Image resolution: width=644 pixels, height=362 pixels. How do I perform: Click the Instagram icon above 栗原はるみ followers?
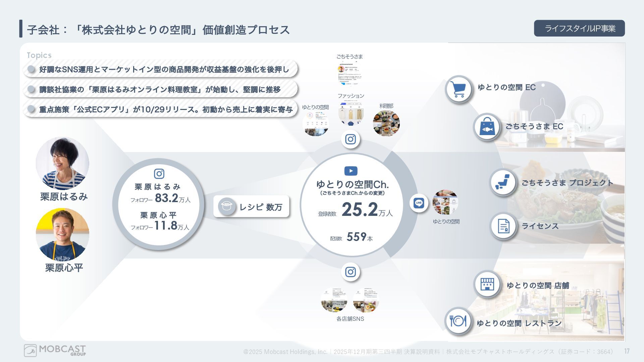159,174
